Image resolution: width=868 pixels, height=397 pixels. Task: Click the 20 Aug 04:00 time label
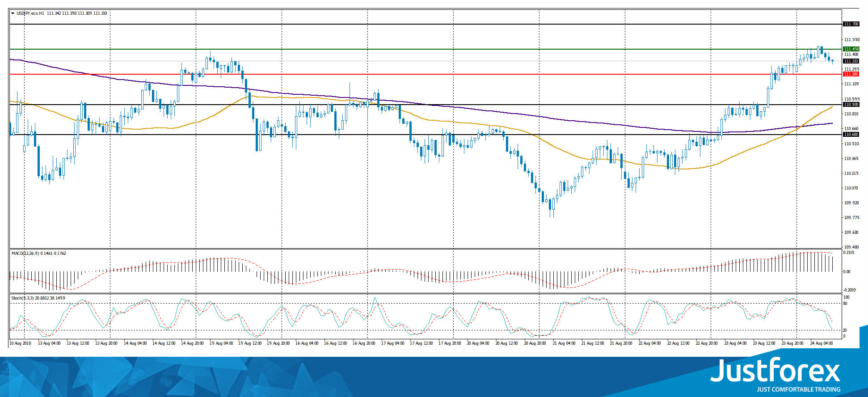pyautogui.click(x=478, y=343)
